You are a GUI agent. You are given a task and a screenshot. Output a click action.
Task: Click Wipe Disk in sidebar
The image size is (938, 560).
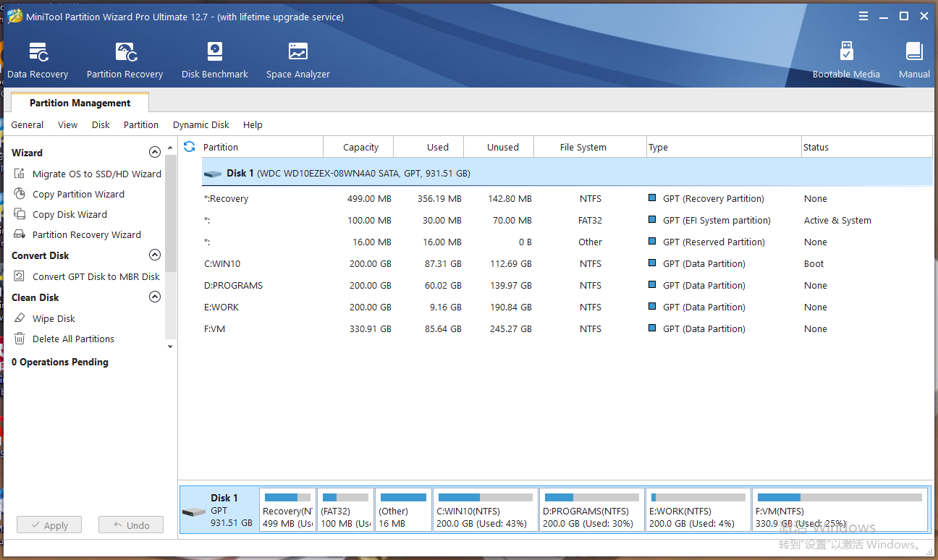[x=54, y=318]
